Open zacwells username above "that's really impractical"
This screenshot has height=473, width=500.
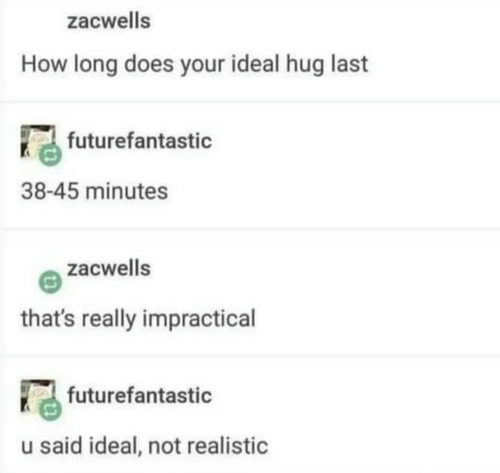(x=109, y=269)
